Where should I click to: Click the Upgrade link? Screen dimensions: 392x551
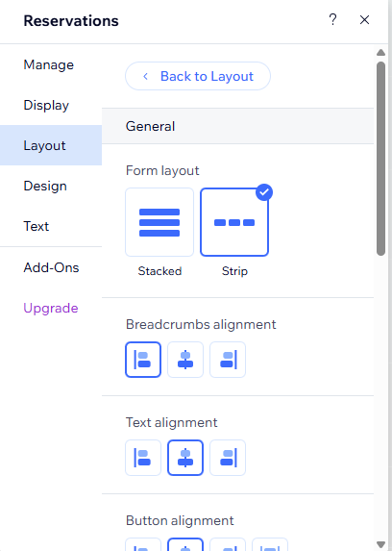point(51,308)
